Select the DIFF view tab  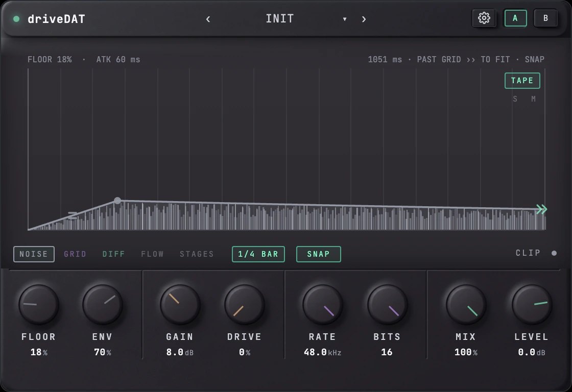(x=113, y=254)
